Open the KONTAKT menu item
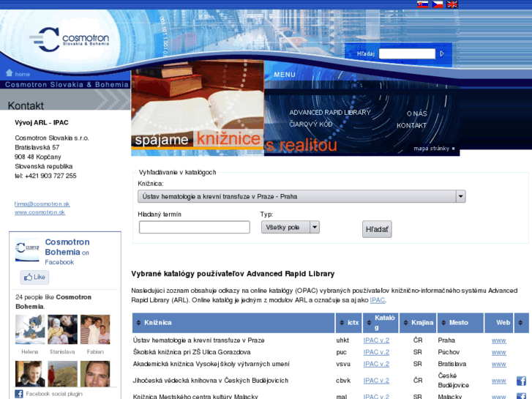The height and width of the screenshot is (399, 532). (411, 125)
